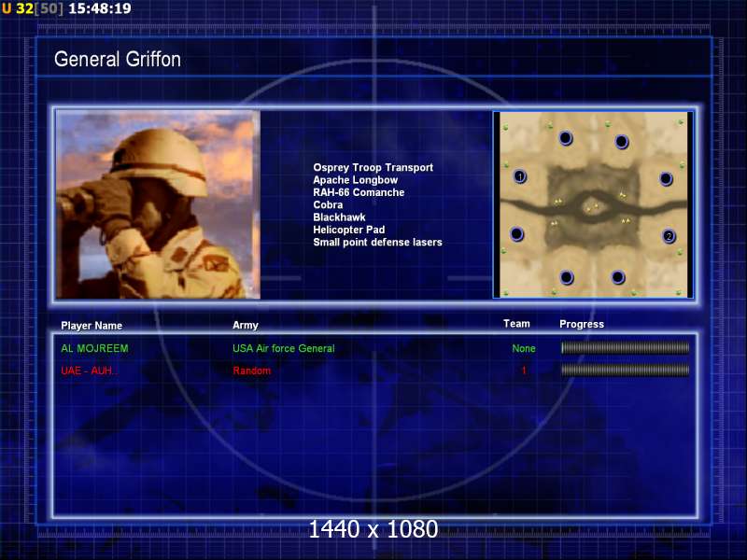Pick the empty start slot above position 2
The width and height of the screenshot is (747, 560).
[666, 178]
